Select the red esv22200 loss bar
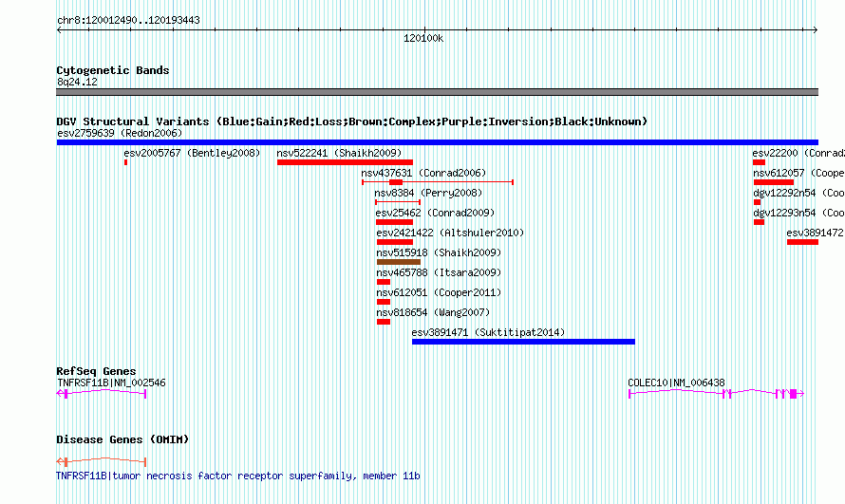The image size is (845, 504). pos(759,162)
